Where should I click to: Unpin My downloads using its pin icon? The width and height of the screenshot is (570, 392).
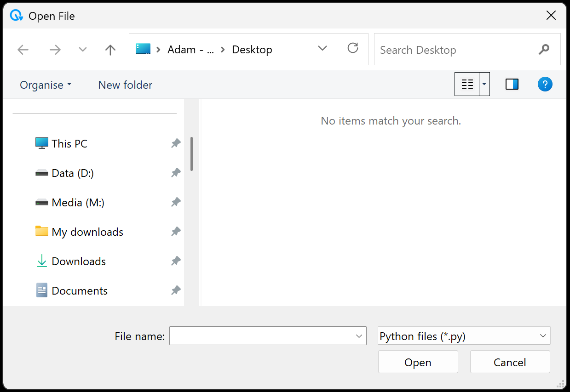pos(176,232)
